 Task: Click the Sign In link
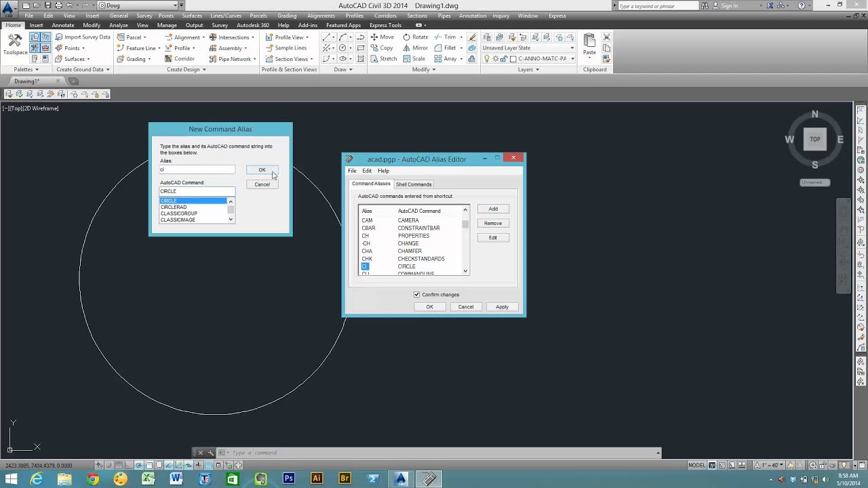point(730,5)
